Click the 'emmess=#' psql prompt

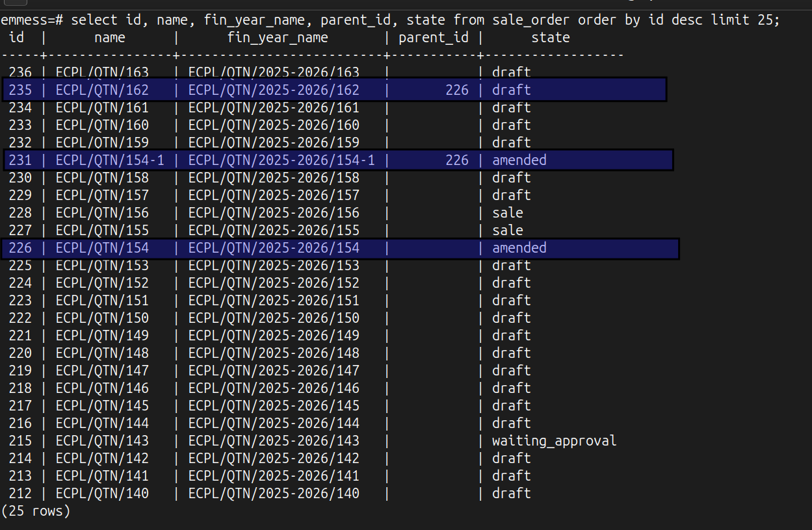click(x=31, y=20)
